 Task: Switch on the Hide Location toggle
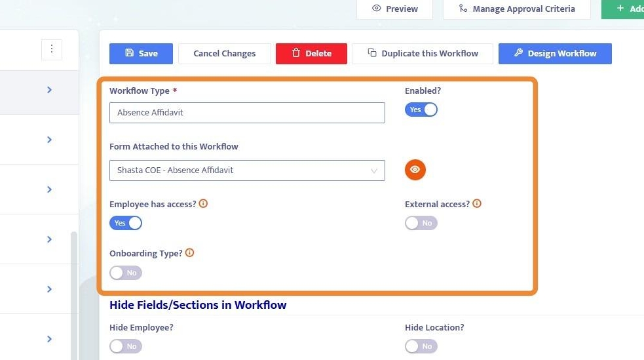coord(421,346)
